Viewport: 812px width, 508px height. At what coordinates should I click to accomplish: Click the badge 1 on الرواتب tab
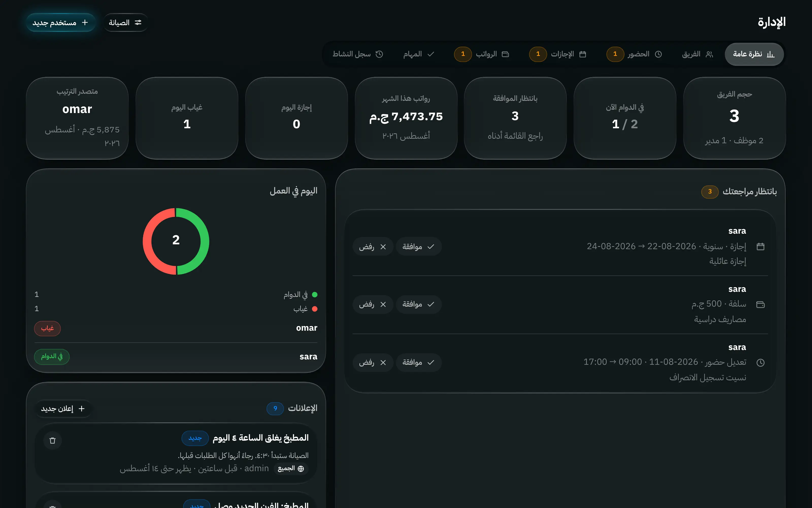tap(463, 54)
